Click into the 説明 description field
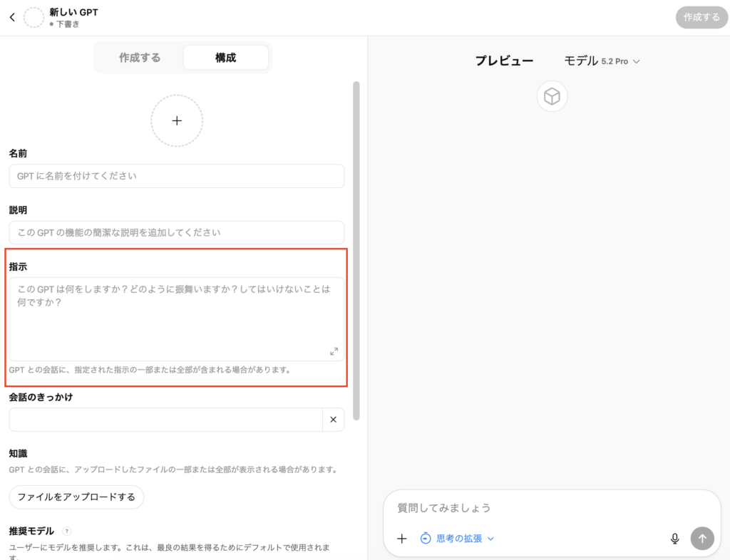Viewport: 730px width, 560px height. click(176, 232)
